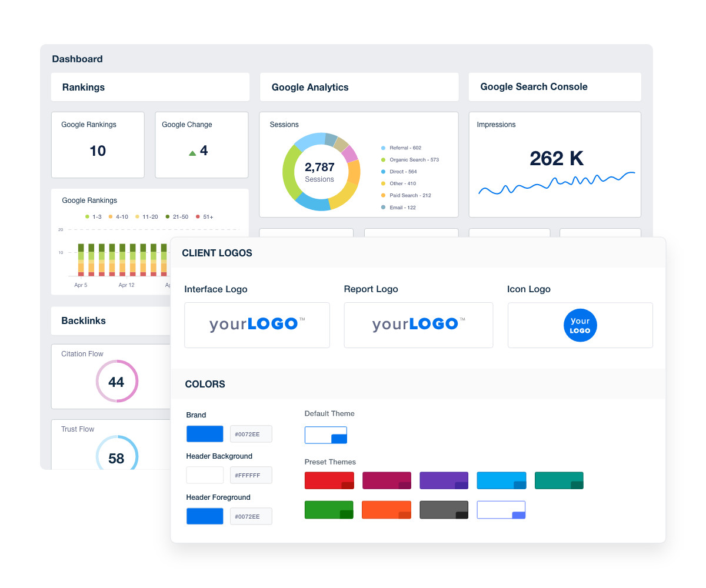Click the Citation Flow gauge showing 44
The height and width of the screenshot is (588, 706).
[x=116, y=382]
